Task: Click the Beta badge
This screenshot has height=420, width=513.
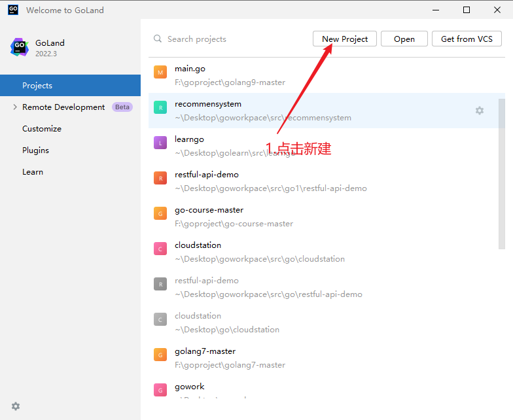Action: coord(122,107)
